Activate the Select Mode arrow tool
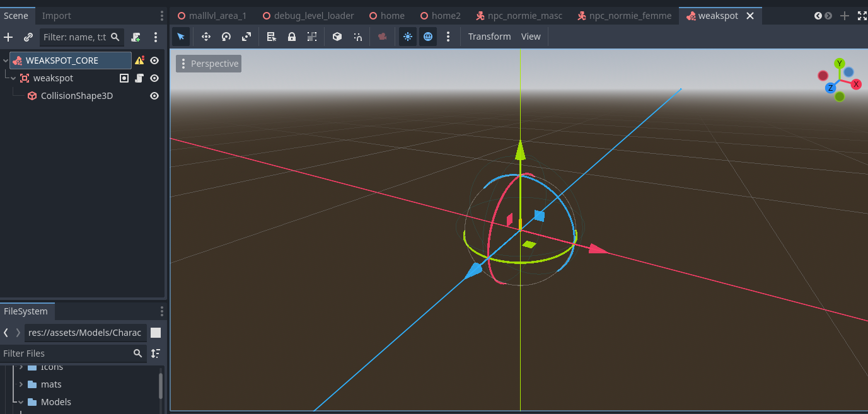The image size is (868, 414). tap(181, 37)
